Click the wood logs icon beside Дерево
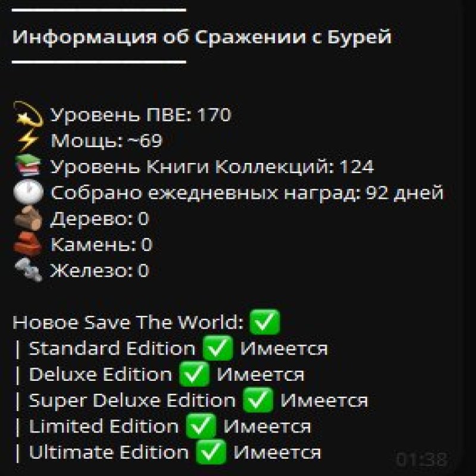This screenshot has height=476, width=476. [x=28, y=218]
